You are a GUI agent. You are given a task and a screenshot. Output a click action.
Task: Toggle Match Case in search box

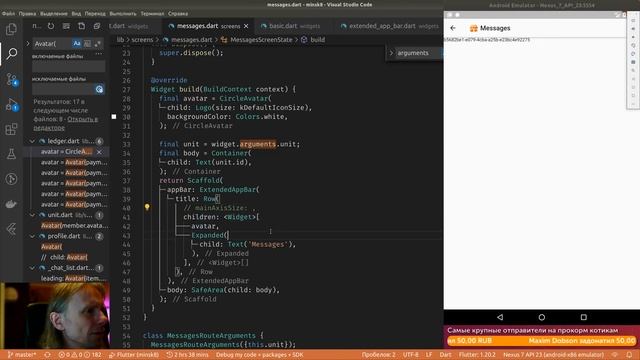tap(77, 43)
